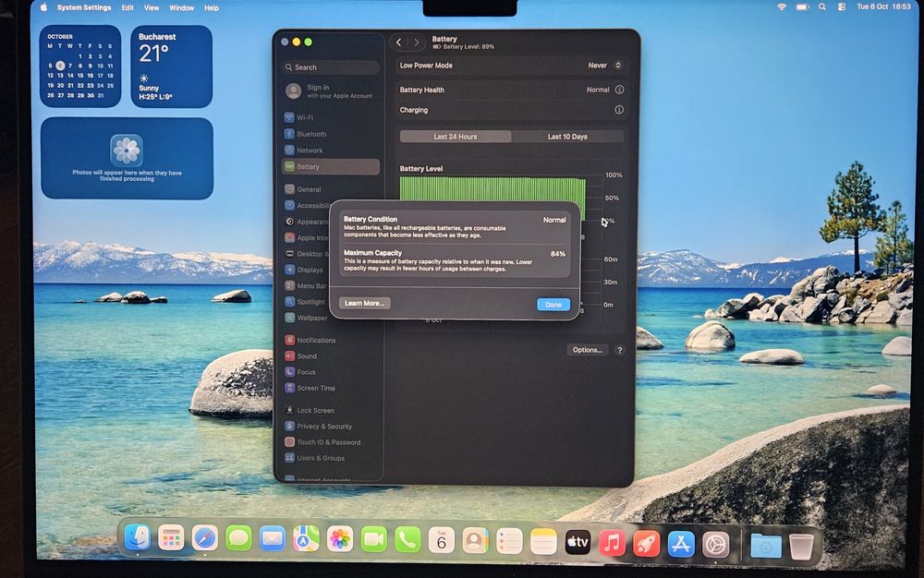Click the Wi-Fi status icon in menu bar
The image size is (924, 578).
pos(782,7)
